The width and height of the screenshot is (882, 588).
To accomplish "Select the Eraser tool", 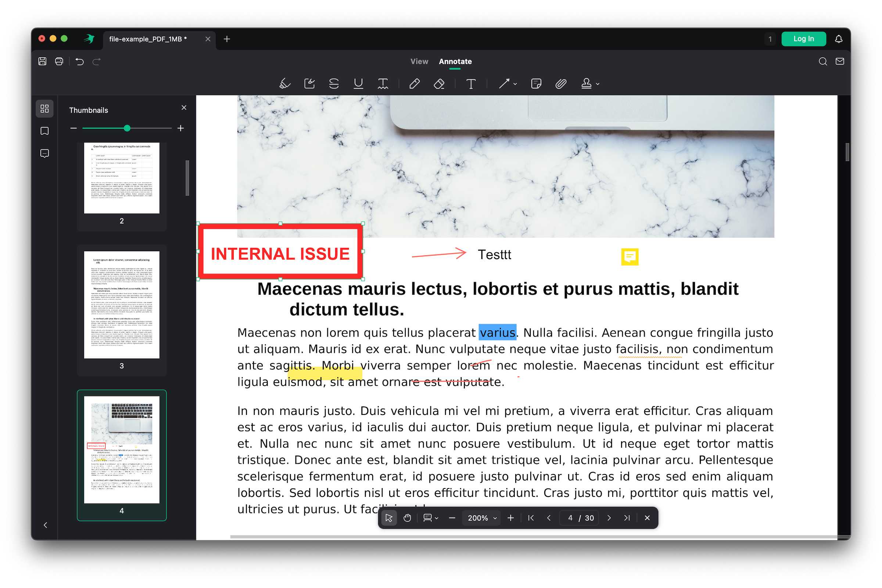I will click(439, 84).
